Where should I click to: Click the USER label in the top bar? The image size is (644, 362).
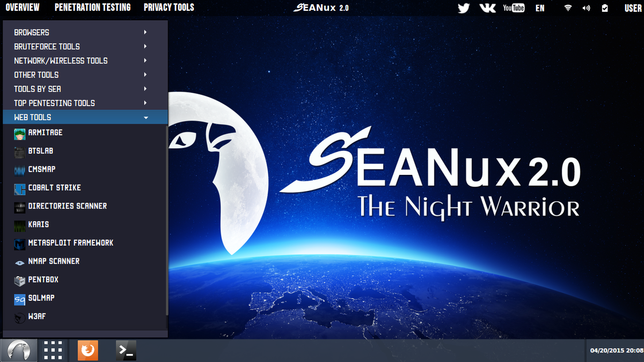pyautogui.click(x=628, y=8)
